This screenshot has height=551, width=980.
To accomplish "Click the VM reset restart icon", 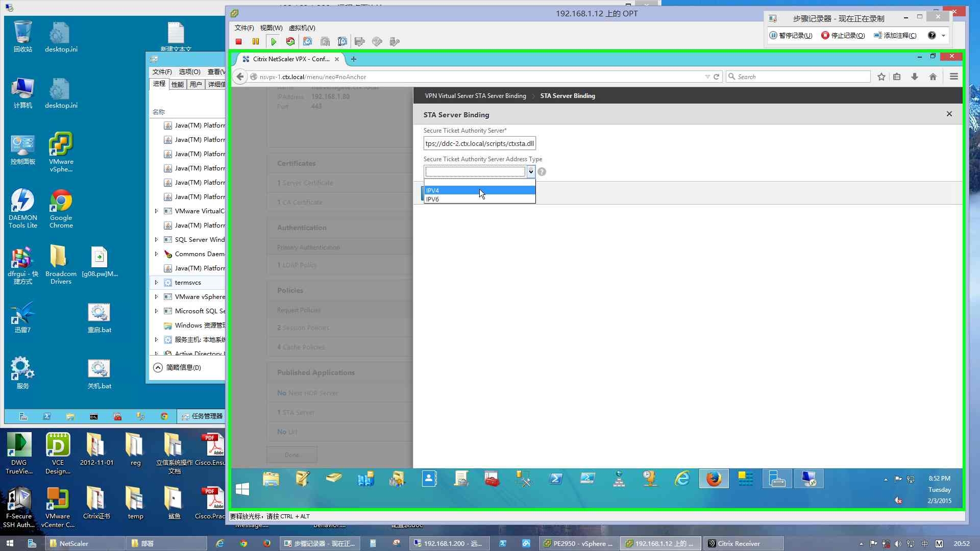I will (290, 42).
